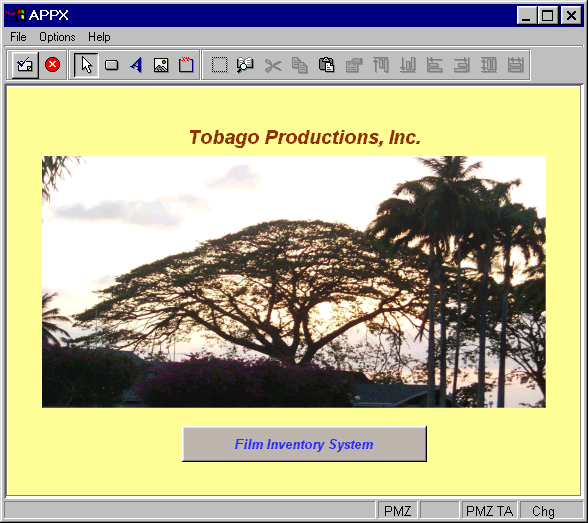Select the picture insert tool
The height and width of the screenshot is (523, 588).
pyautogui.click(x=161, y=65)
